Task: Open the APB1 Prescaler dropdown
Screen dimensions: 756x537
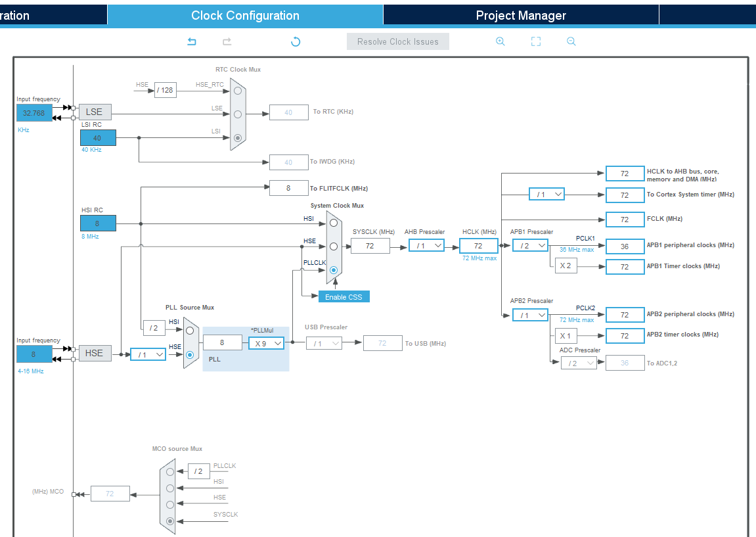Action: coord(530,245)
